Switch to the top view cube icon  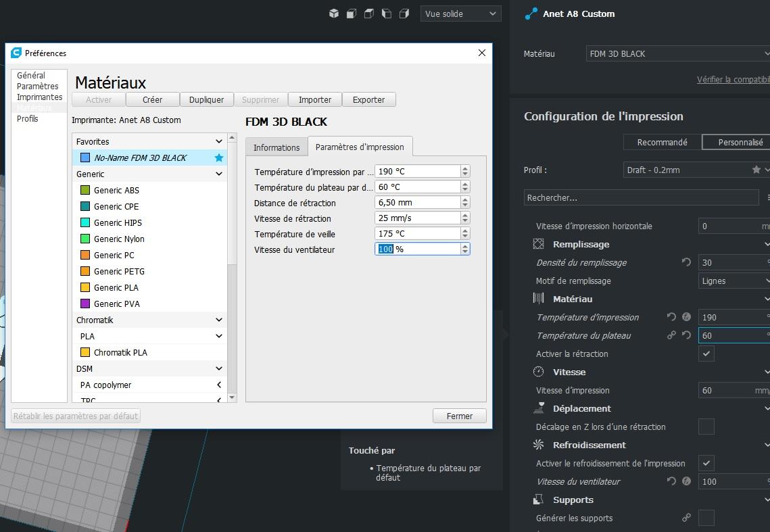[x=369, y=14]
